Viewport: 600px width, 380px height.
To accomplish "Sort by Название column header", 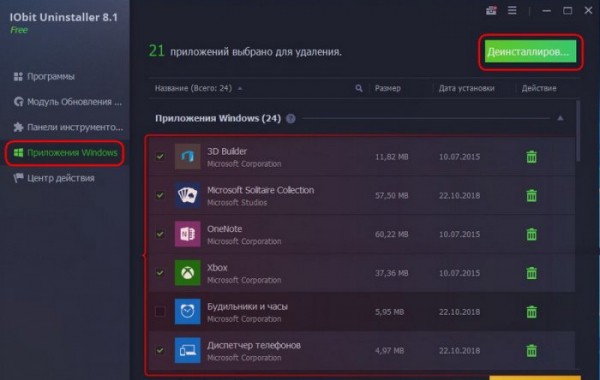I will (x=193, y=88).
